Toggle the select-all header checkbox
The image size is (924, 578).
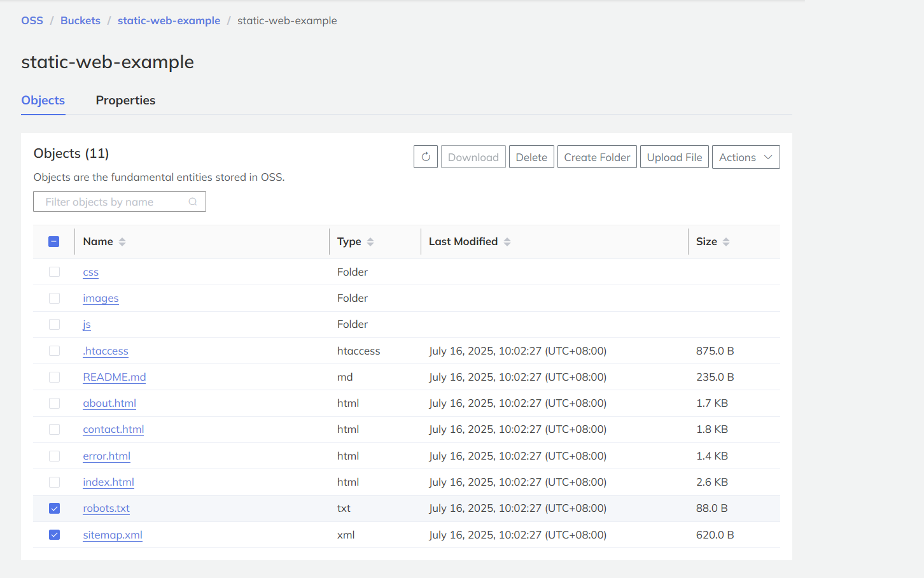pos(54,242)
